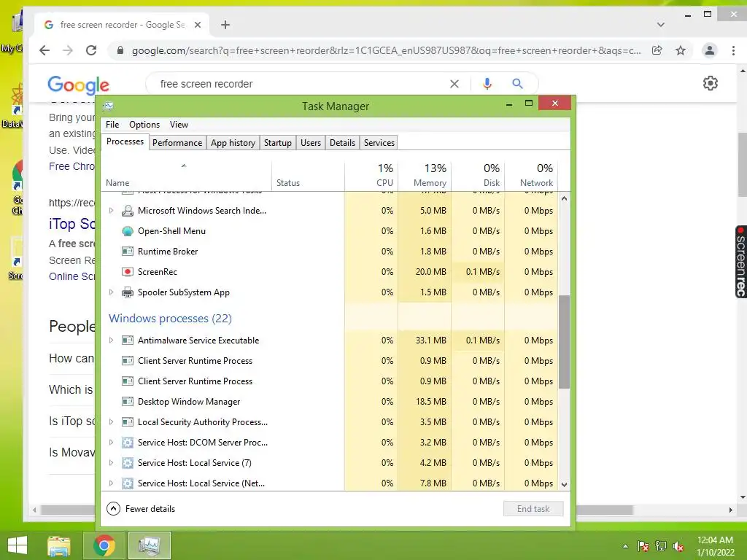Open Google settings gear icon

(x=711, y=83)
